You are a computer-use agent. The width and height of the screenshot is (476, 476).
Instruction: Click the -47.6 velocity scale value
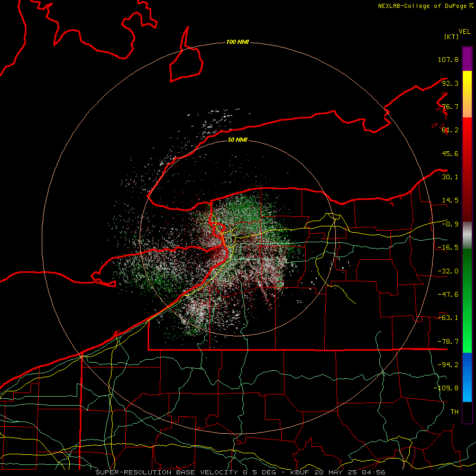tap(448, 295)
